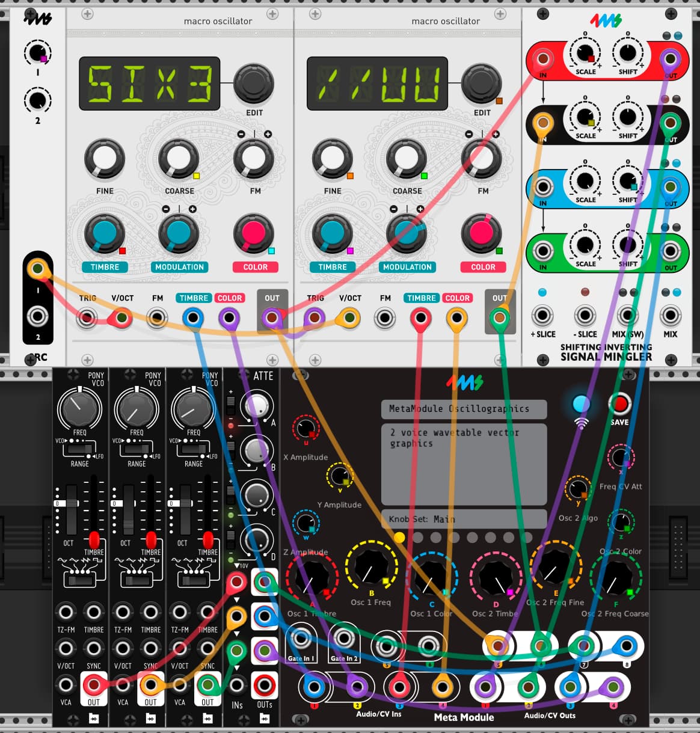The width and height of the screenshot is (700, 733).
Task: Click the green knob F Osc 2 Freq Coarse
Action: [615, 577]
